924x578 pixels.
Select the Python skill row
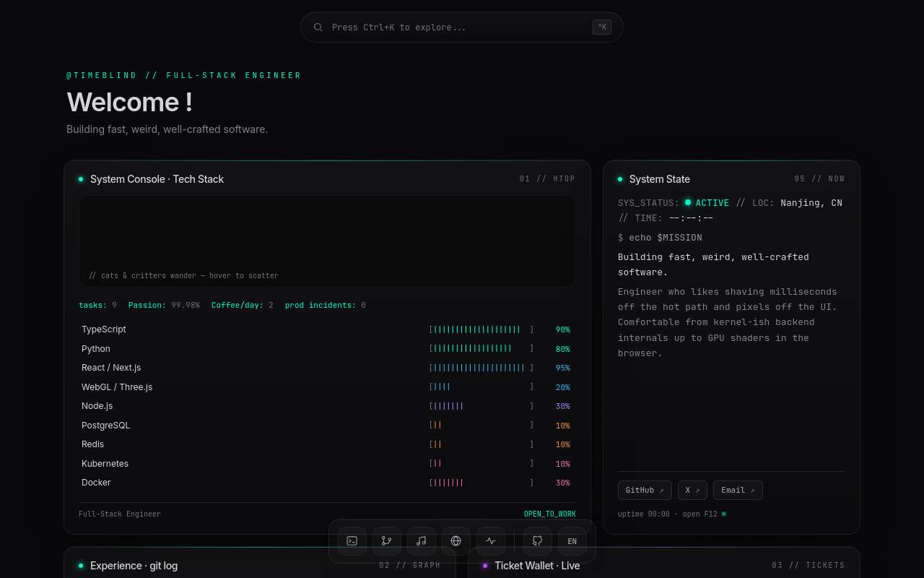point(327,349)
